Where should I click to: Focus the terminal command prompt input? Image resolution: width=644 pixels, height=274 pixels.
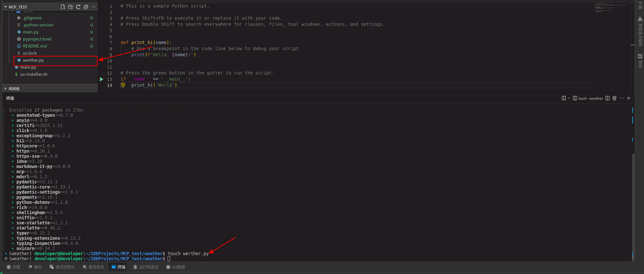click(169, 259)
